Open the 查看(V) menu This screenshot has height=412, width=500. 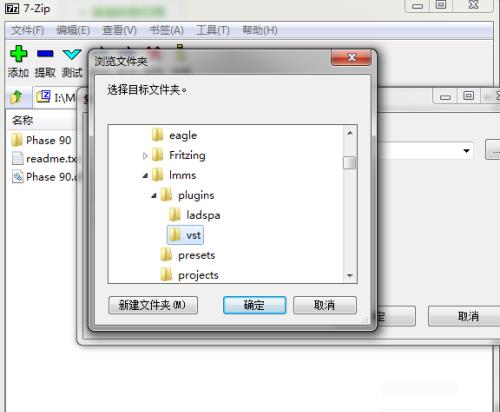119,31
